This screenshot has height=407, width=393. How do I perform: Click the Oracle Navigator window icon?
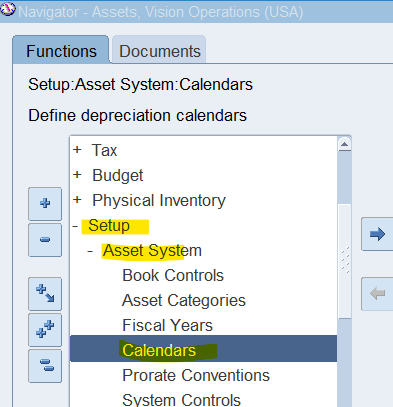(8, 9)
